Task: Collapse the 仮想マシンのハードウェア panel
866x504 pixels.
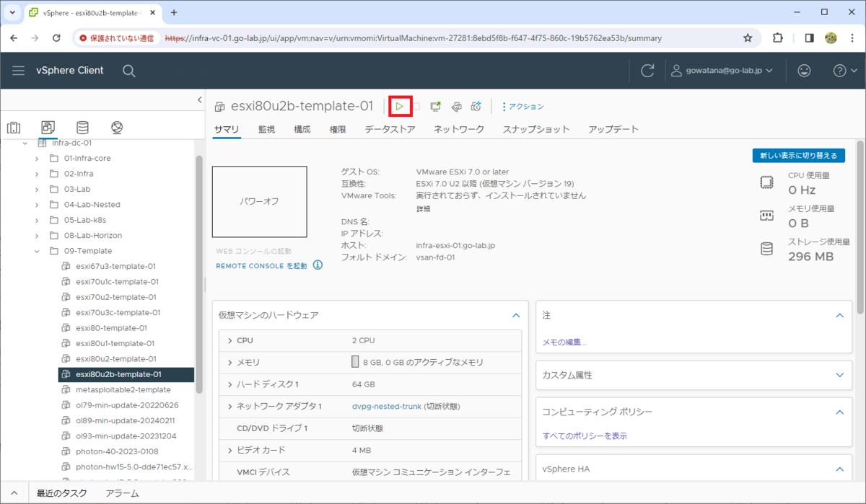Action: coord(515,315)
